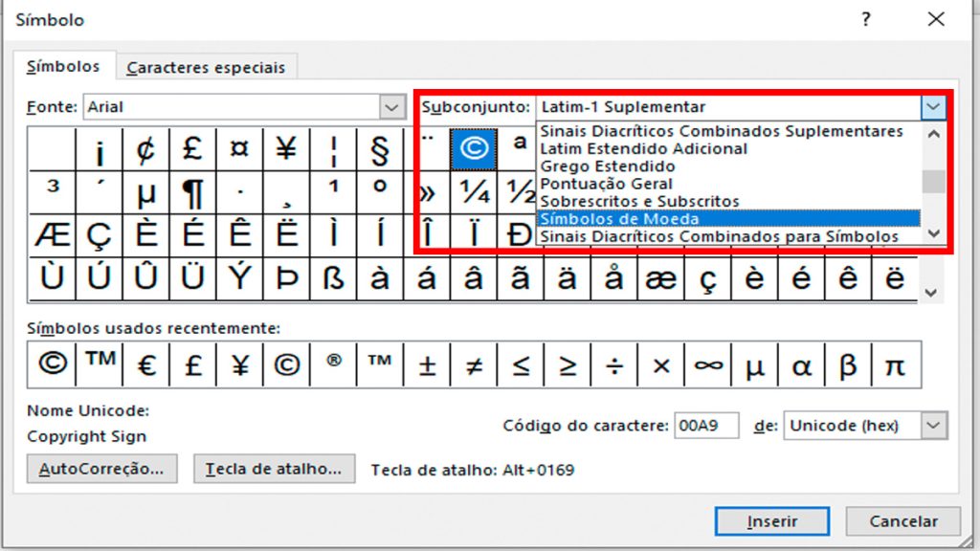This screenshot has width=980, height=551.
Task: Pick the Greek pi symbol in recents
Action: pos(895,364)
